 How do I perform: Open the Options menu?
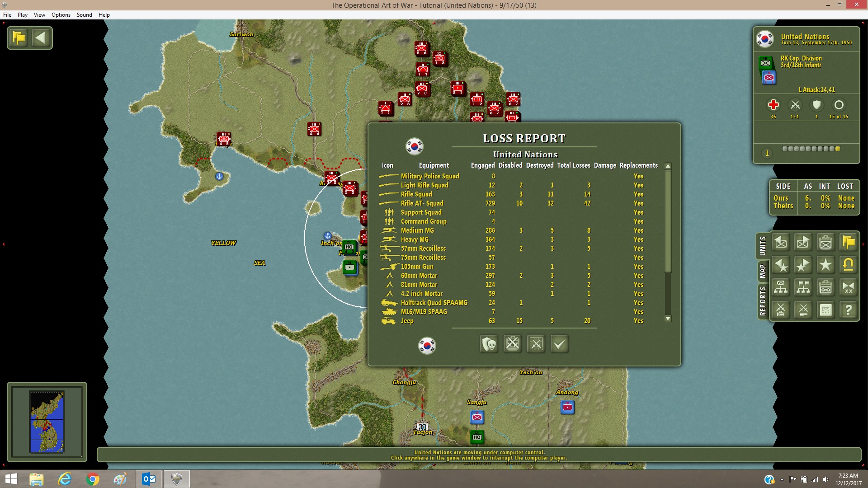click(61, 15)
